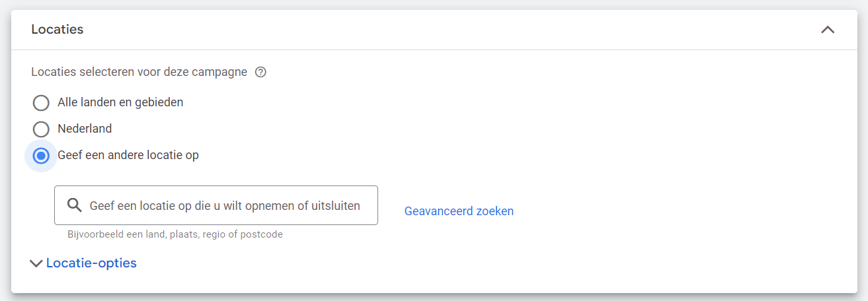Click the 'Alle landen en gebieden' label text

click(120, 102)
